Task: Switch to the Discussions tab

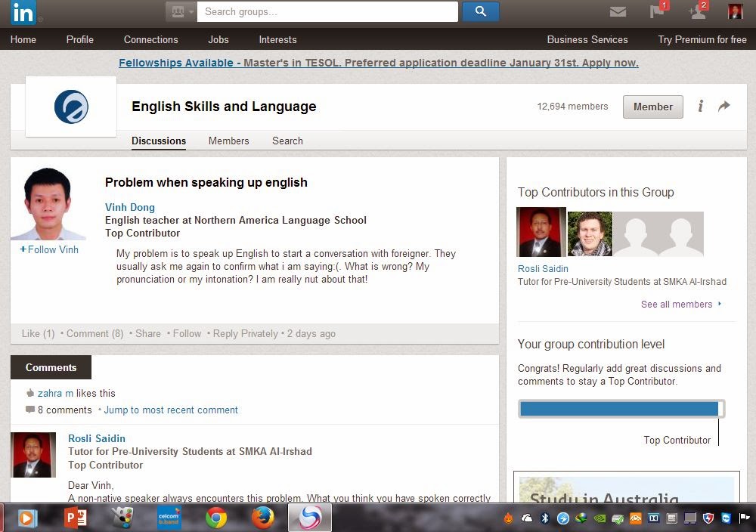Action: [159, 141]
